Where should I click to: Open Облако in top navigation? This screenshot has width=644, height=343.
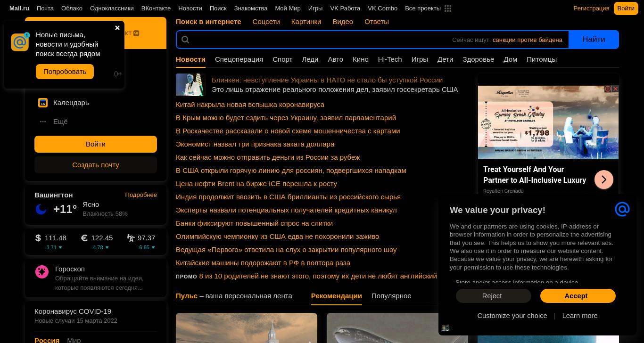point(72,8)
